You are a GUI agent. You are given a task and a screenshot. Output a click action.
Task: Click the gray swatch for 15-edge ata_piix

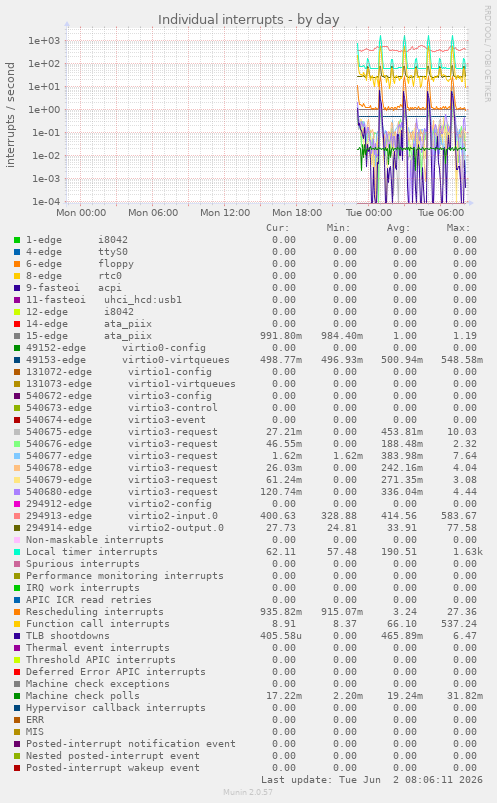coord(17,336)
